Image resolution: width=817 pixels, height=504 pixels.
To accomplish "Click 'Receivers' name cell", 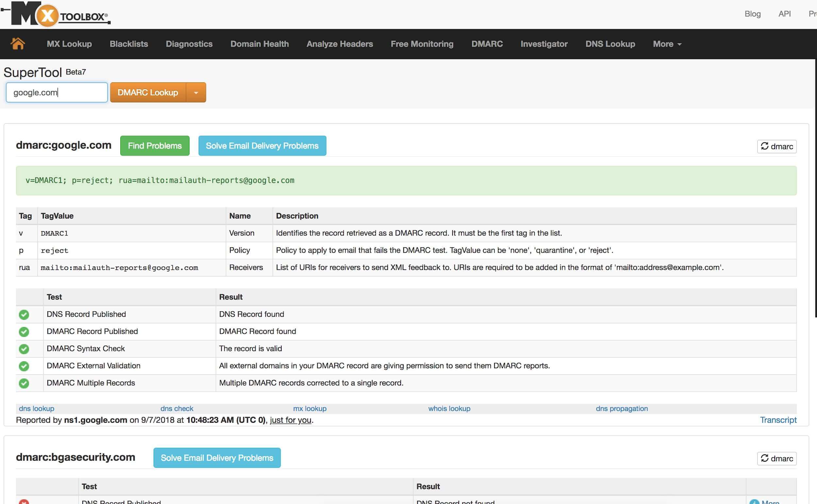I will [249, 268].
